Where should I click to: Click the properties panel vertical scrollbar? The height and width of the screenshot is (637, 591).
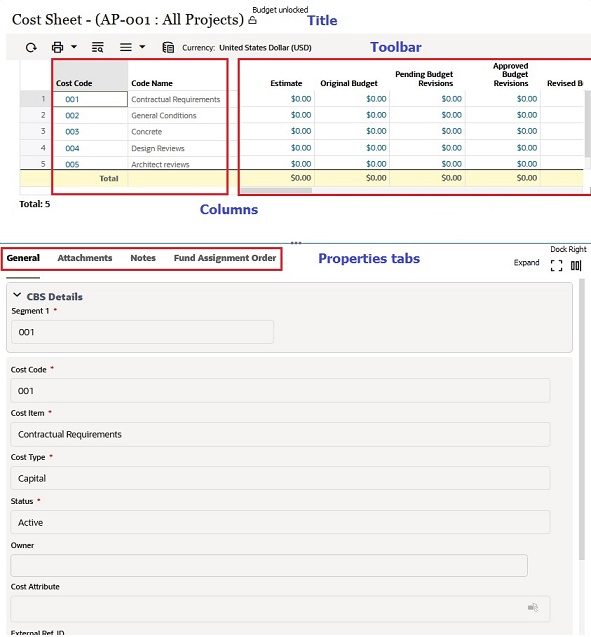point(582,418)
